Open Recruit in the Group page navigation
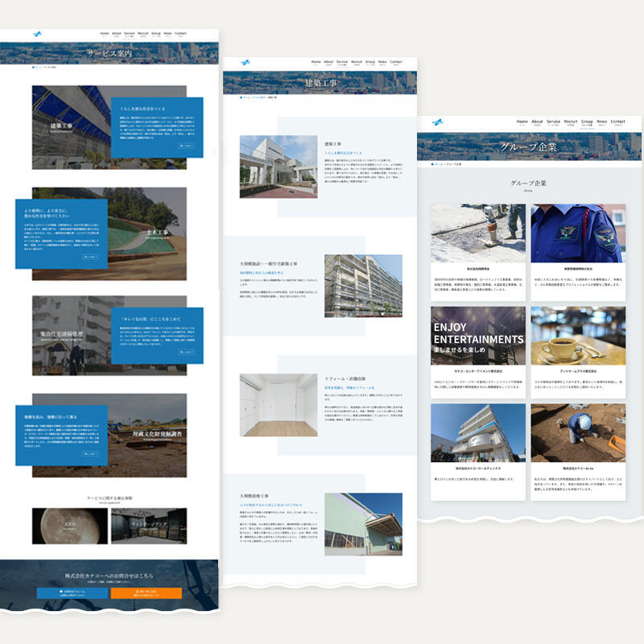 (x=571, y=122)
